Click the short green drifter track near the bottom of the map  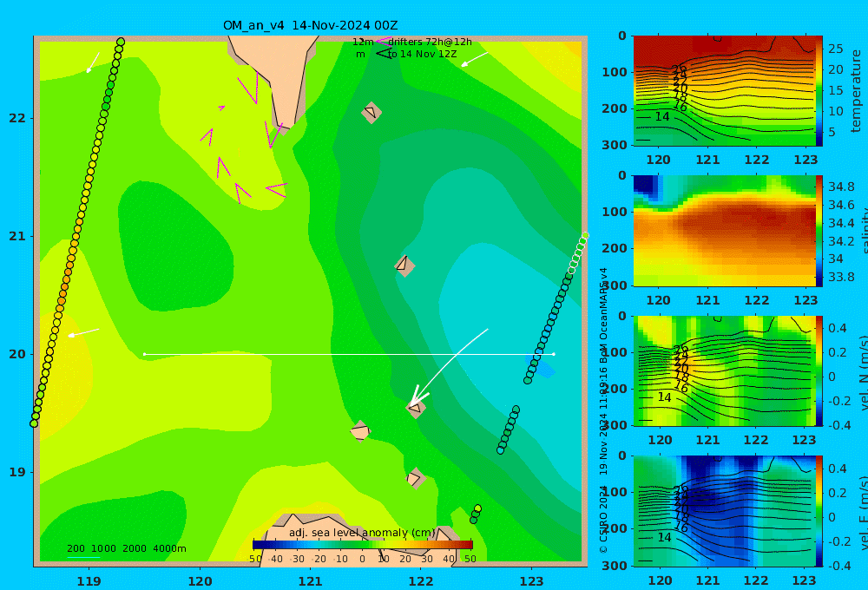click(x=476, y=515)
